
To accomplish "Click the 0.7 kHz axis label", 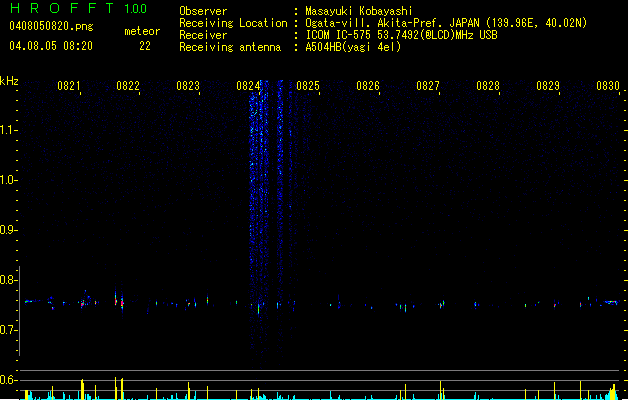I will click(8, 330).
